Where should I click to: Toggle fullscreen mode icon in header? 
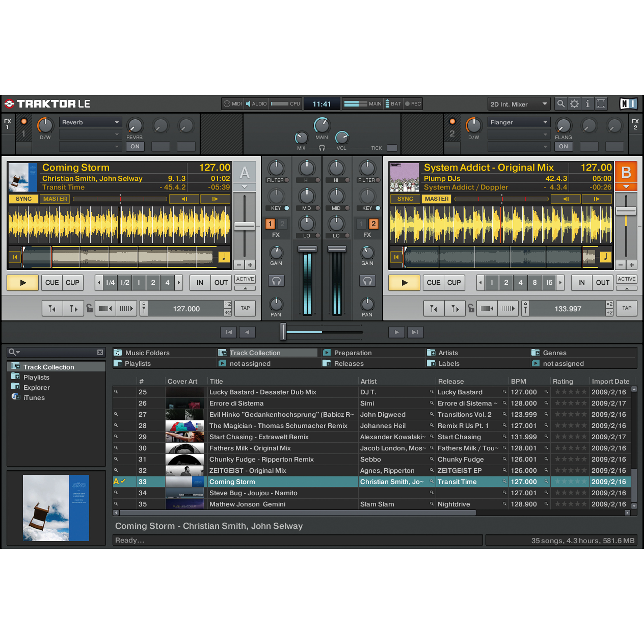601,104
